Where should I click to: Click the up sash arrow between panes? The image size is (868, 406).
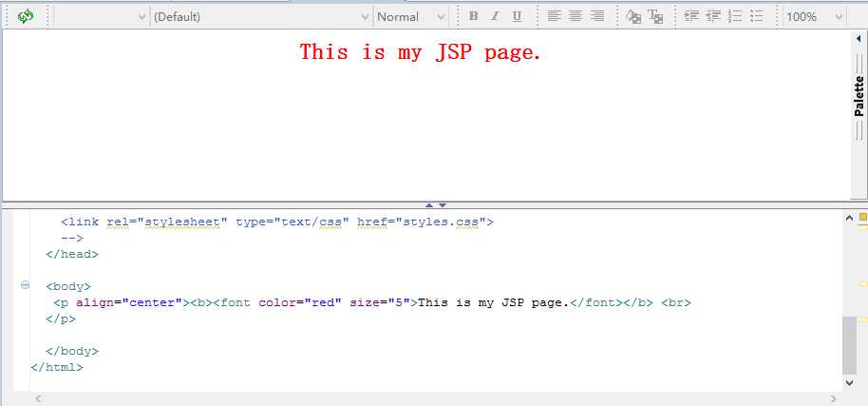pyautogui.click(x=429, y=205)
